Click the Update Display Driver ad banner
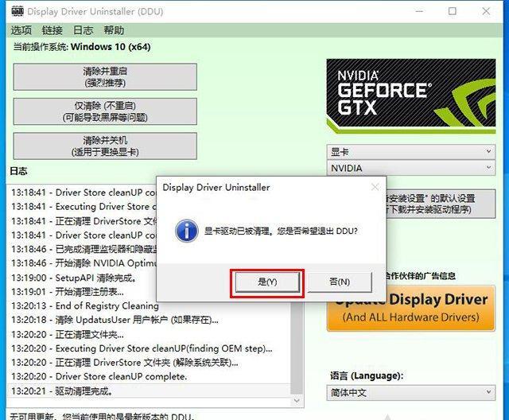The image size is (509, 420). pos(411,308)
